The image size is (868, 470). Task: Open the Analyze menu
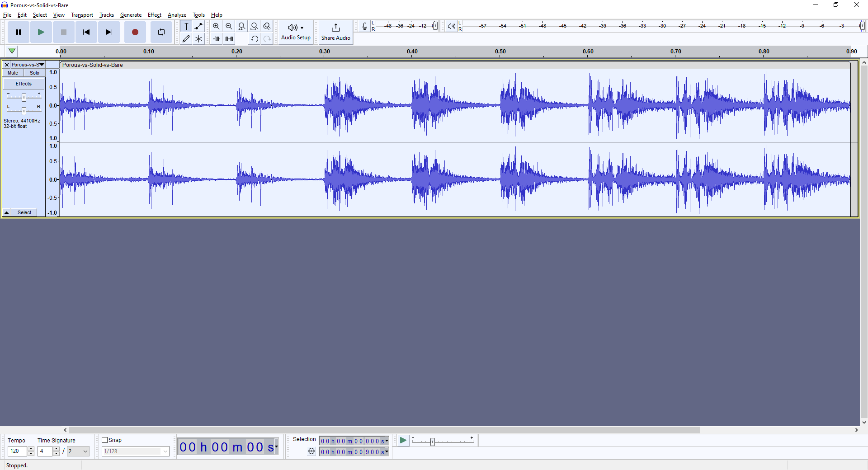coord(177,15)
